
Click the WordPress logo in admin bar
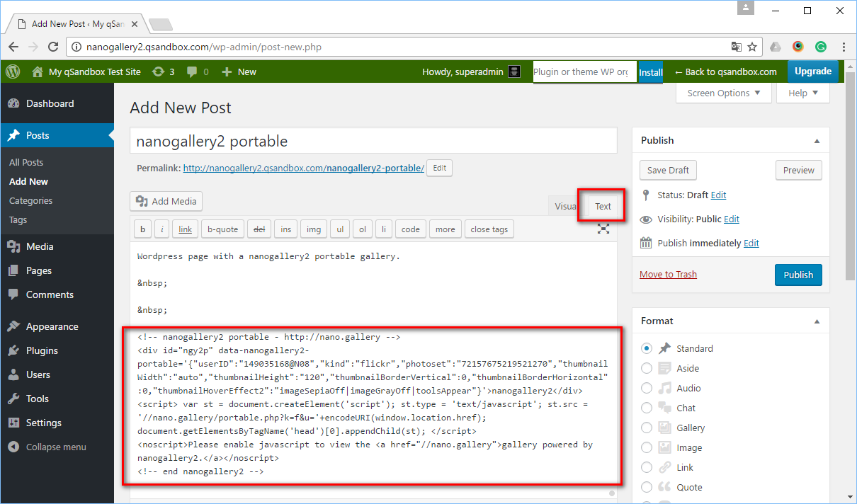(x=13, y=71)
